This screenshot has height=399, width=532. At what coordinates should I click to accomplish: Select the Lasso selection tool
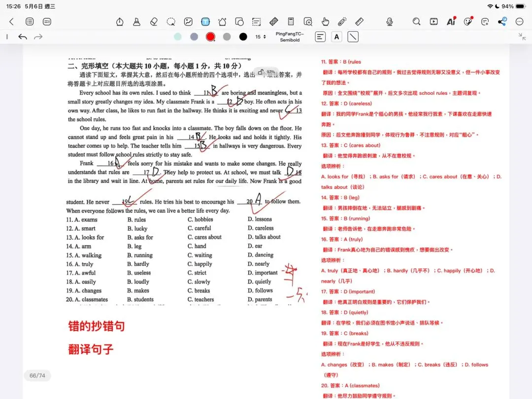[x=171, y=22]
